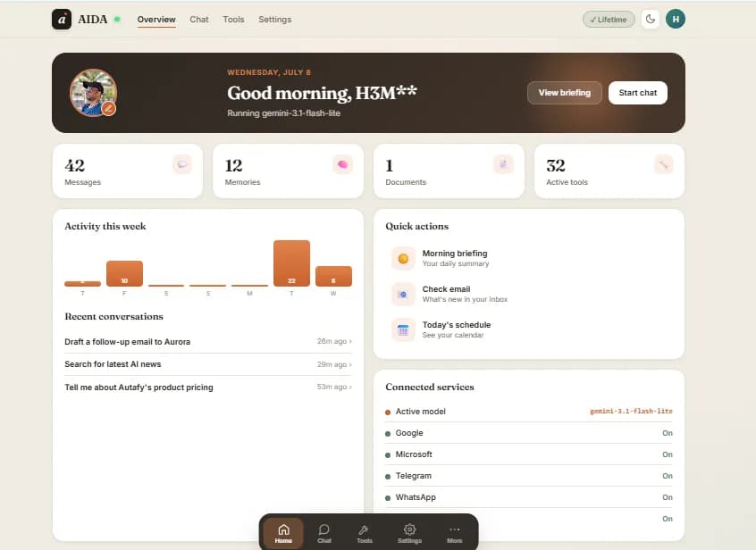Expand chevron next to 29m ago

point(350,364)
